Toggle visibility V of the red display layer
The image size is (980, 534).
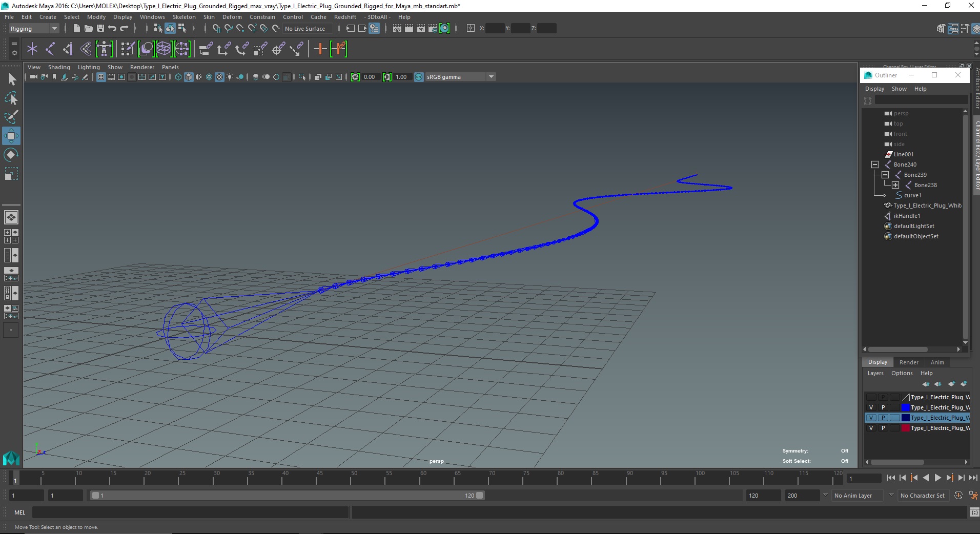coord(871,428)
